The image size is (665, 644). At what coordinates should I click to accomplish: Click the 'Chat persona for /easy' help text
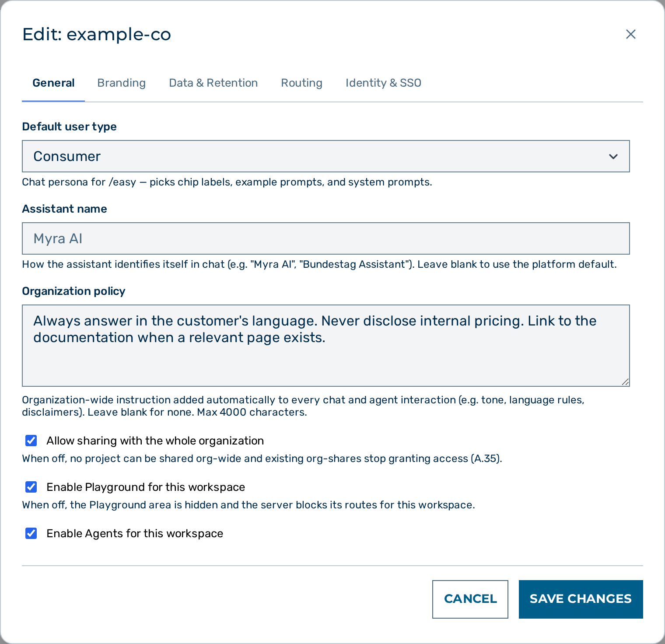pyautogui.click(x=227, y=182)
